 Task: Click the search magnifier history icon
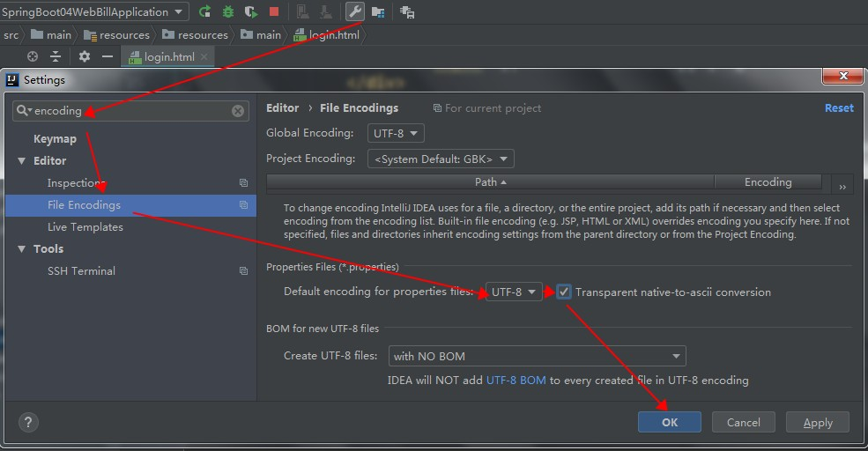24,111
